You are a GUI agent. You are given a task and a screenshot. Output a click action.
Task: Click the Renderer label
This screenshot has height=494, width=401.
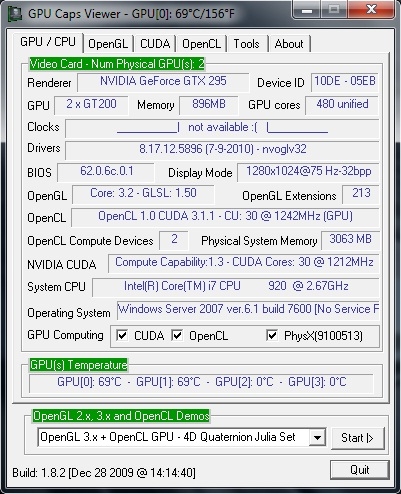[x=49, y=83]
